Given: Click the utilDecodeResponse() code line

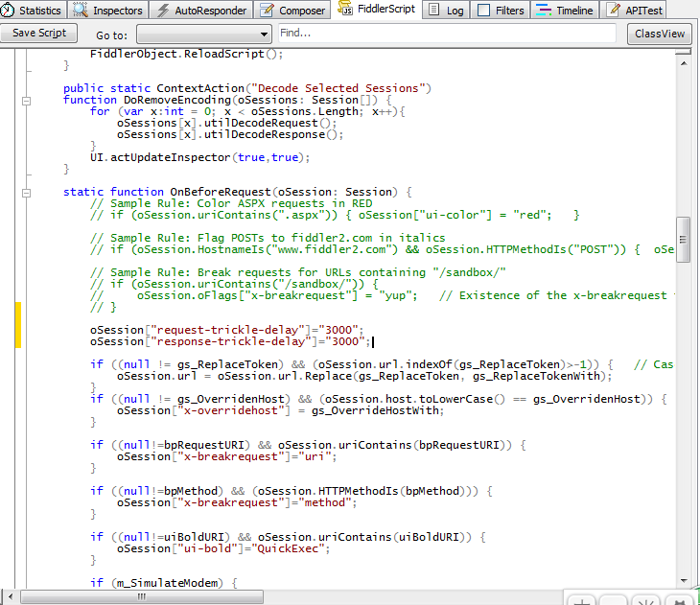Looking at the screenshot, I should (x=230, y=134).
